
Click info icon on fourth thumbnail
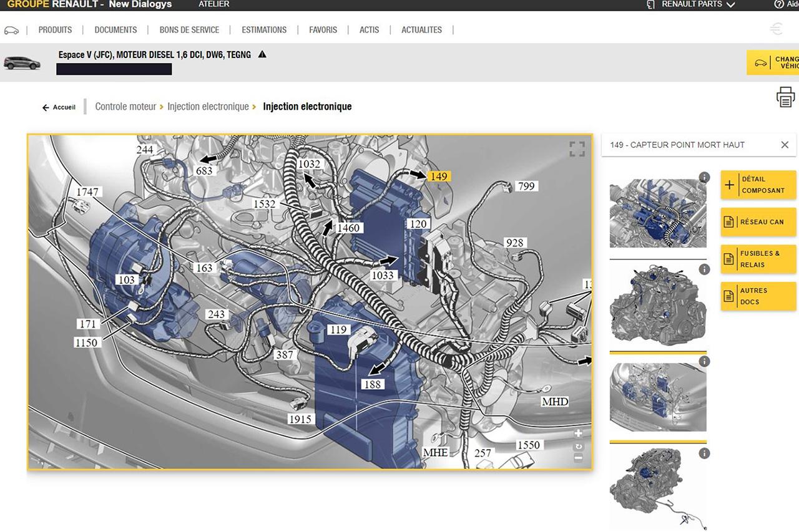point(704,453)
